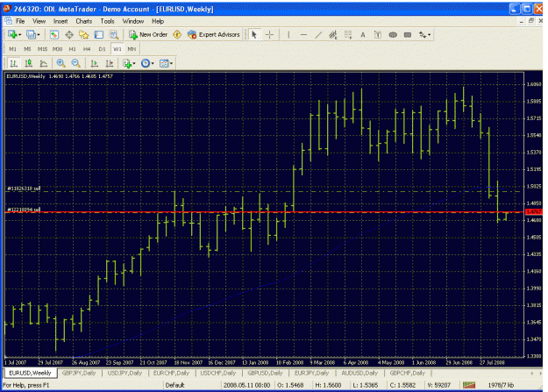The width and height of the screenshot is (548, 392).
Task: Switch to M15 timeframe
Action: [42, 49]
